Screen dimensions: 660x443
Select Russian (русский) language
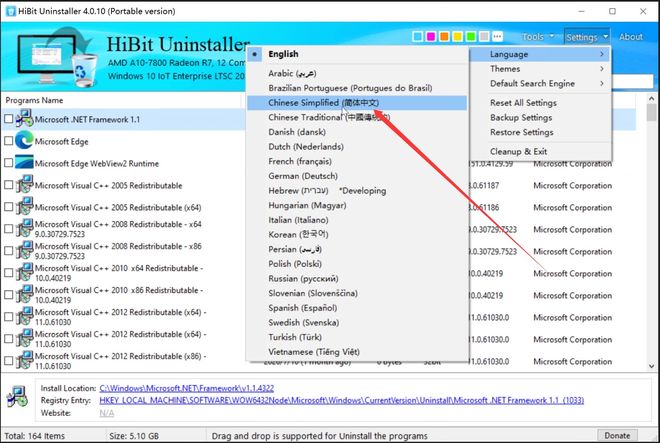[357, 279]
